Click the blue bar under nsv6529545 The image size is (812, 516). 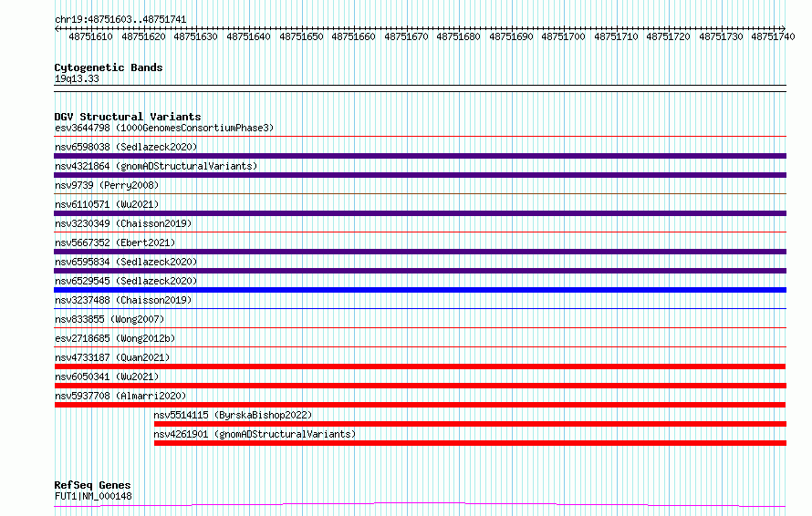(420, 290)
